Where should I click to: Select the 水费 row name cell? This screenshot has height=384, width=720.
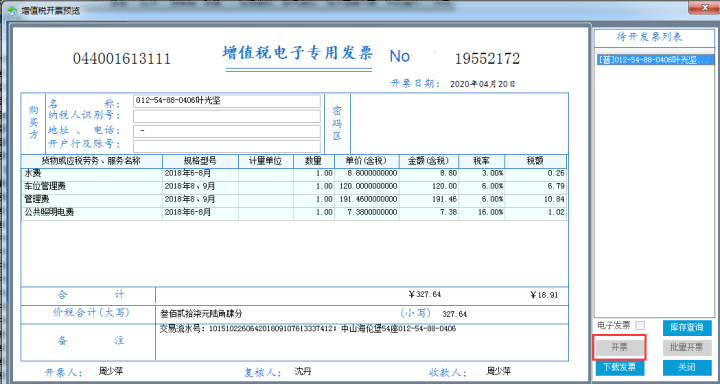coord(91,174)
